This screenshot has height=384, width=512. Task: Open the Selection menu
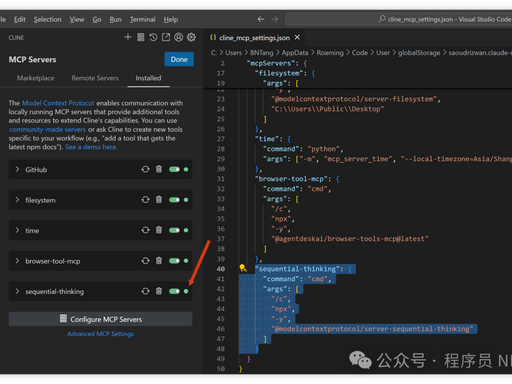[47, 19]
